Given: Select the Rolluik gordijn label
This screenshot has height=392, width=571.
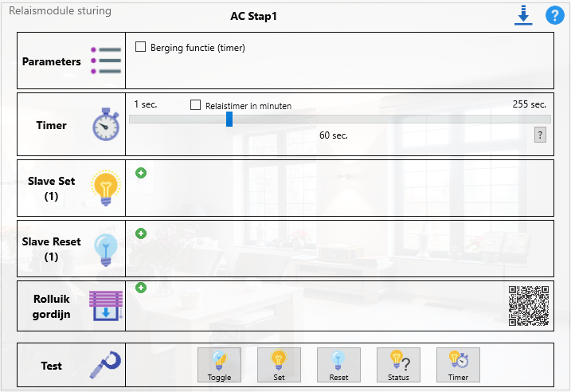Looking at the screenshot, I should tap(51, 307).
